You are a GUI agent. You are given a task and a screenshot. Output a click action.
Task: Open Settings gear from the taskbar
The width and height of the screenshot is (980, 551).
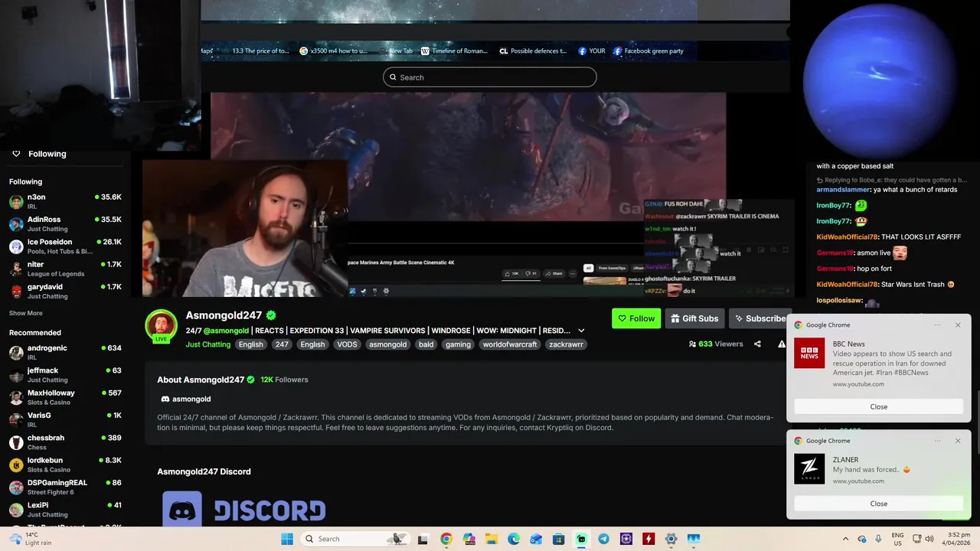point(671,539)
